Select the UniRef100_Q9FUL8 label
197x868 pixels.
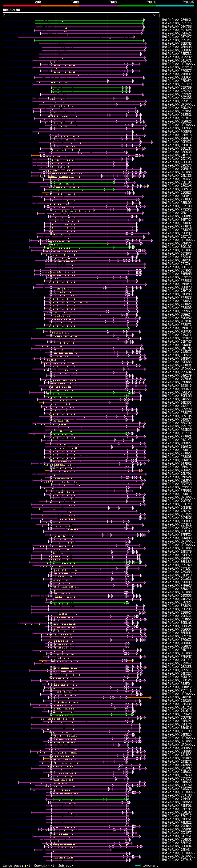pos(177,169)
